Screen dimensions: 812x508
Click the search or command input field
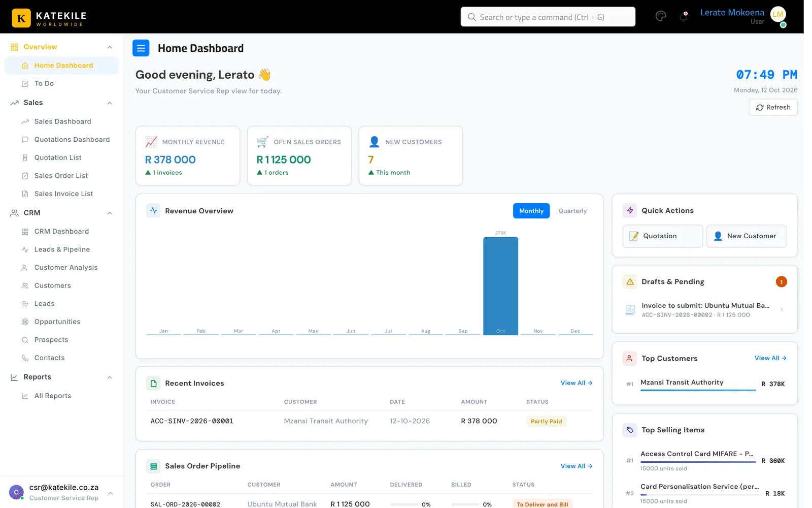pyautogui.click(x=548, y=17)
